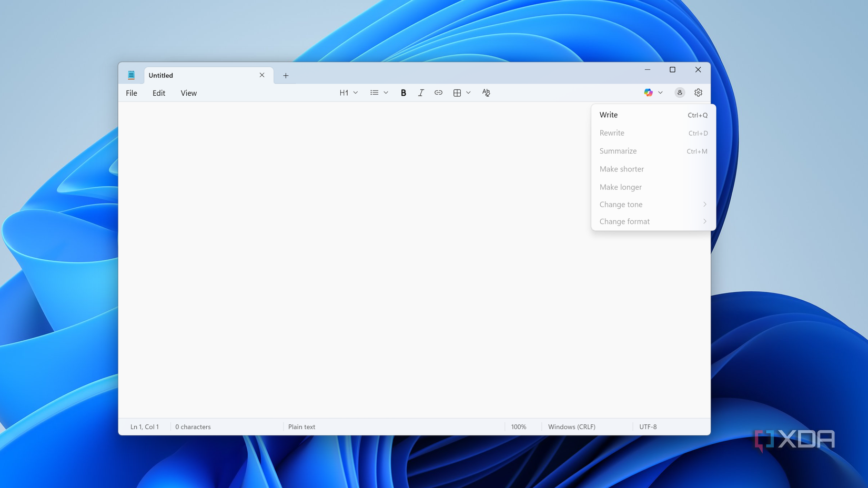
Task: Open the File menu
Action: pyautogui.click(x=130, y=93)
